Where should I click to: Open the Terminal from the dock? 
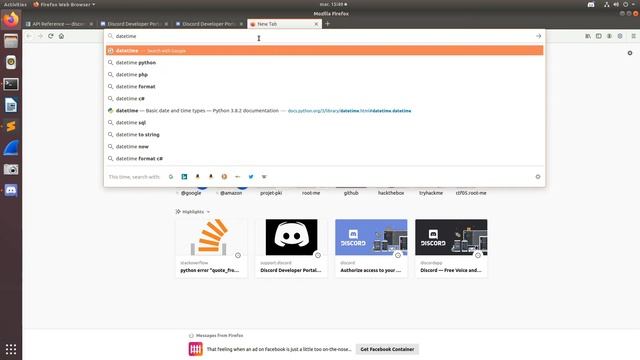(11, 84)
